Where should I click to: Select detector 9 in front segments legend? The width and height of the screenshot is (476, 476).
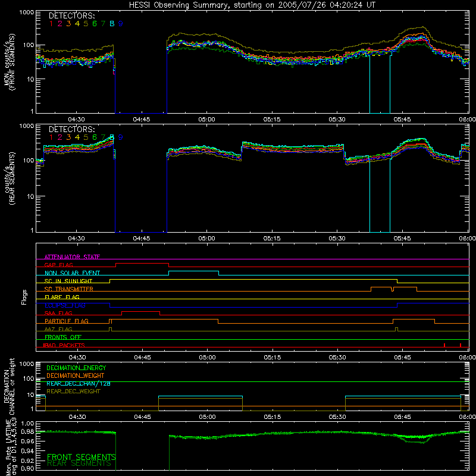(121, 24)
